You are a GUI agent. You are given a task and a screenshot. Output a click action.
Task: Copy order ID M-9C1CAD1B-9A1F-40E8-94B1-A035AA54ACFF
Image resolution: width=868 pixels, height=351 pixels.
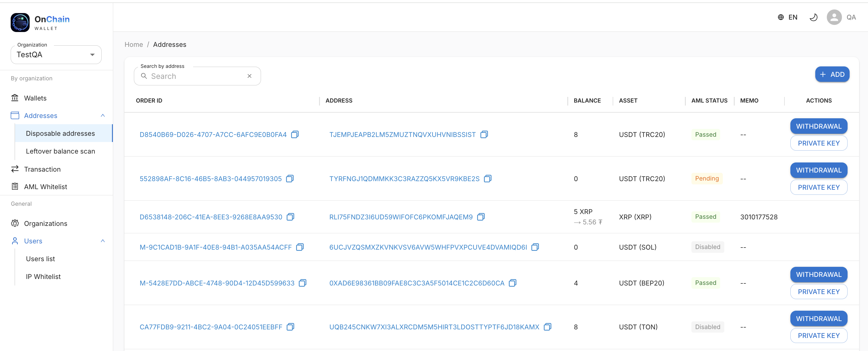[x=300, y=247]
